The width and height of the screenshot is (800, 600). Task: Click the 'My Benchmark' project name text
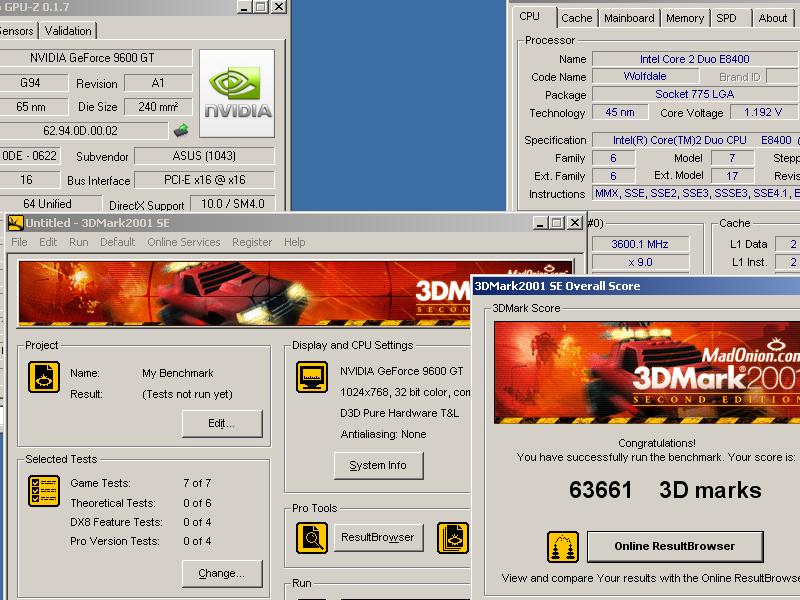[x=178, y=373]
